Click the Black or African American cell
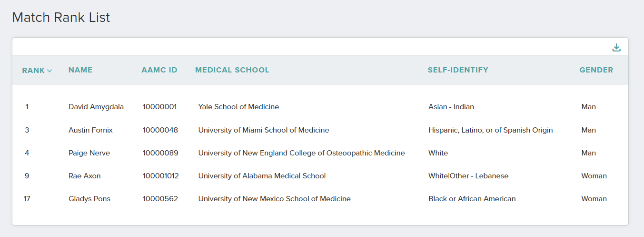Image resolution: width=644 pixels, height=237 pixels. 472,199
